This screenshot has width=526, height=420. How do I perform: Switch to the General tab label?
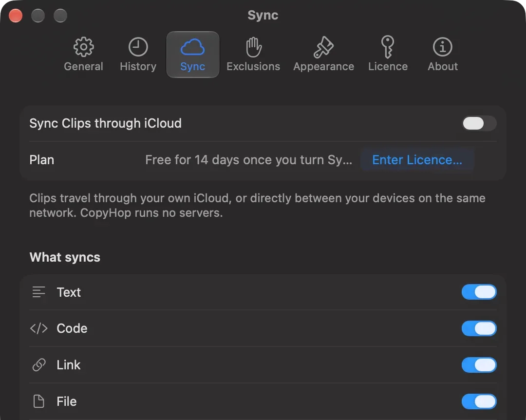tap(84, 66)
